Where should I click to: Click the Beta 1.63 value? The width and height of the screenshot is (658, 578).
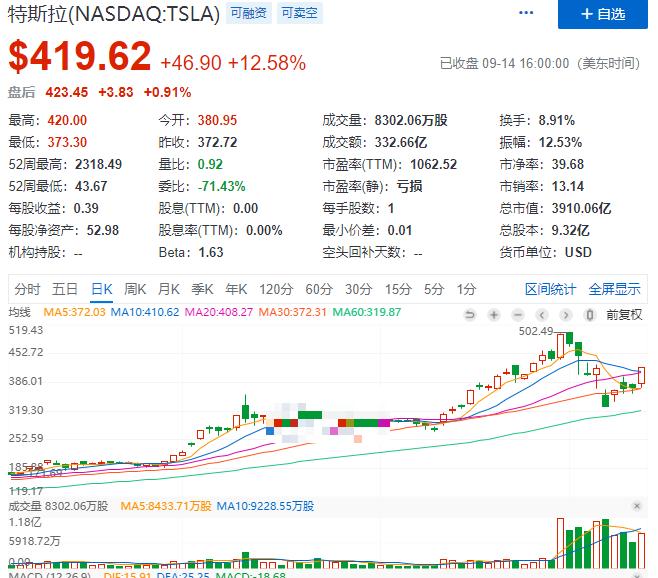[211, 252]
